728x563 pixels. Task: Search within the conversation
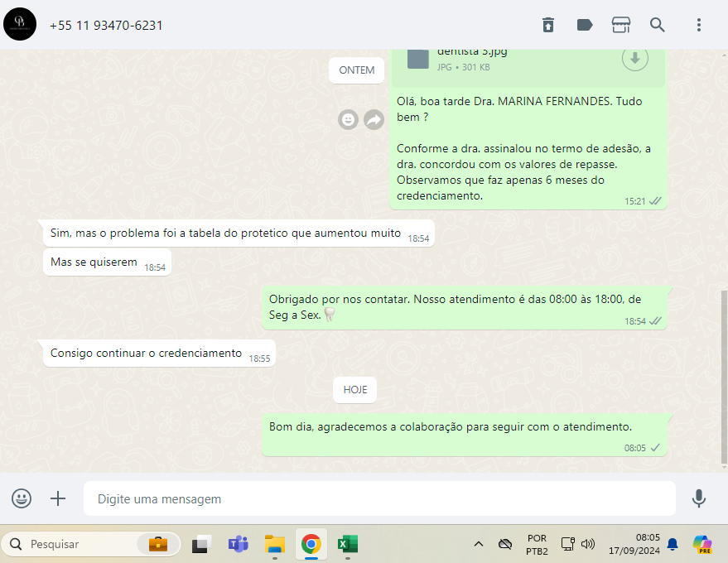[x=657, y=25]
